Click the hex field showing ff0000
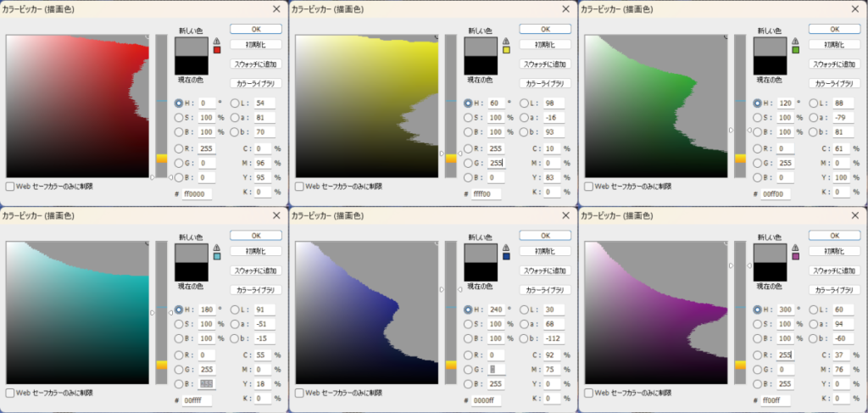The image size is (868, 413). [196, 193]
